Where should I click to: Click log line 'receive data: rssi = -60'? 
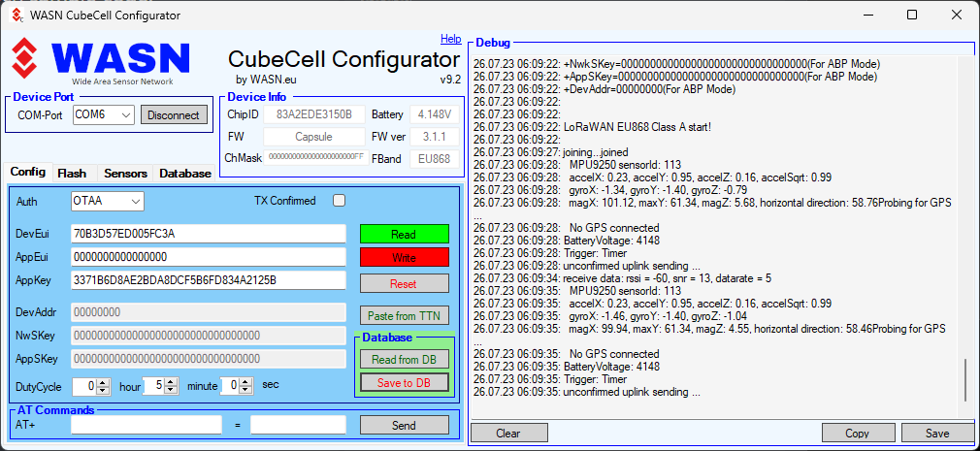(x=622, y=278)
